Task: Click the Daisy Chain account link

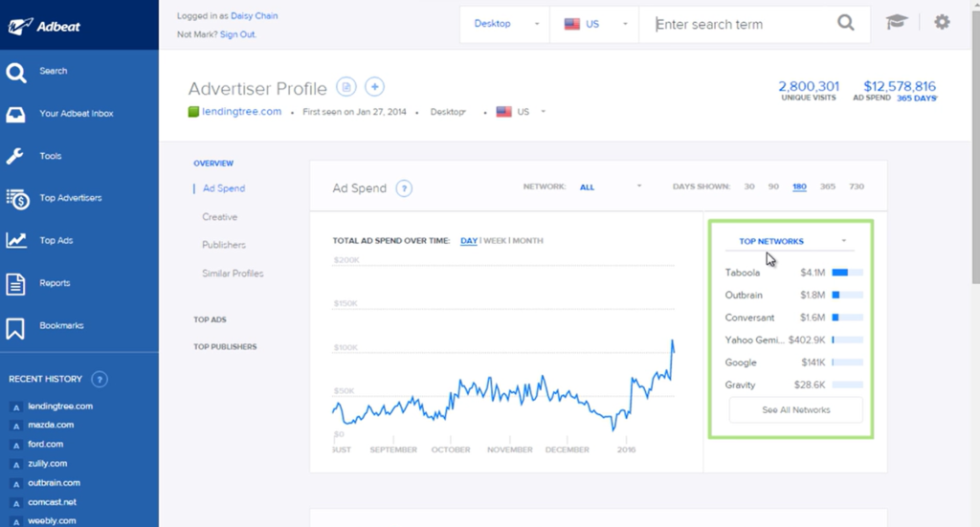Action: 254,15
